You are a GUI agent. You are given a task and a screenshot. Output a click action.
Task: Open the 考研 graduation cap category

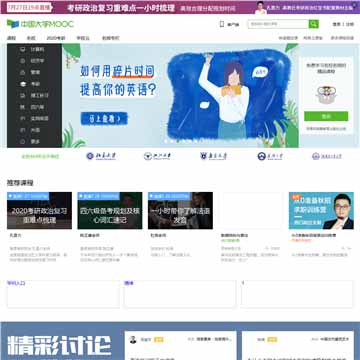point(34,84)
